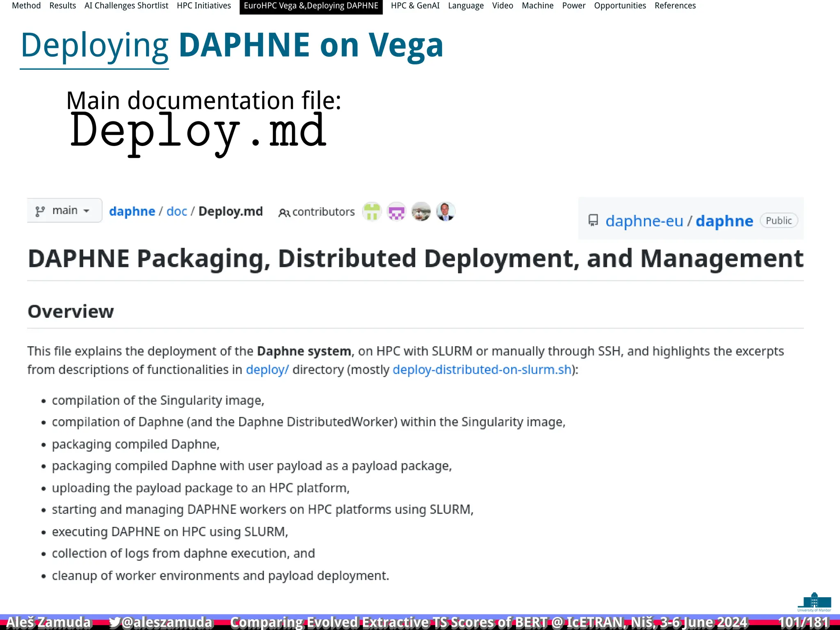Click 'uploading the payload package' bullet
The height and width of the screenshot is (630, 840).
201,488
